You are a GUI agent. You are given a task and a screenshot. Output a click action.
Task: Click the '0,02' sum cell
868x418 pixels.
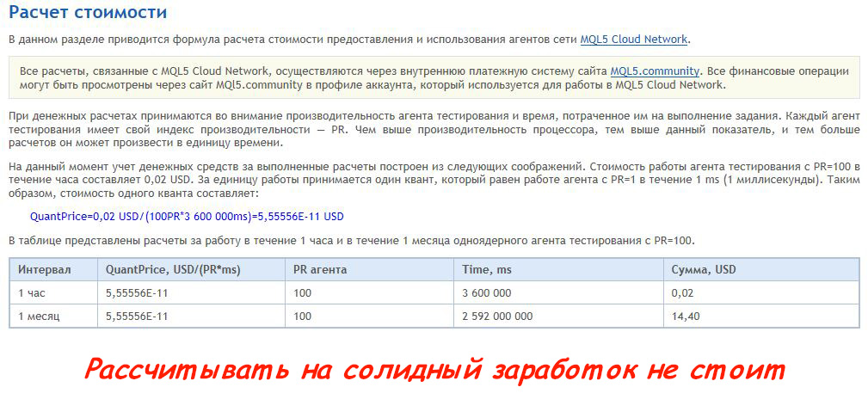[761, 293]
